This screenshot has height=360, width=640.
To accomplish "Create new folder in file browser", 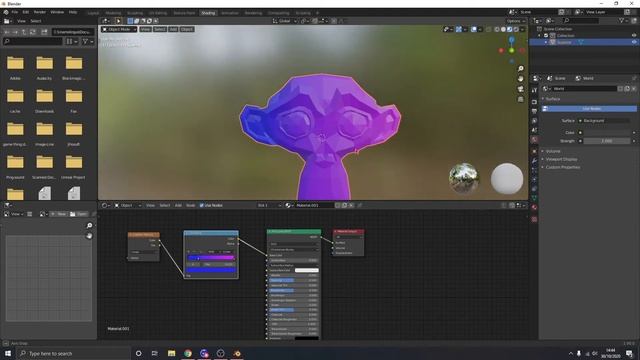I will pyautogui.click(x=44, y=32).
